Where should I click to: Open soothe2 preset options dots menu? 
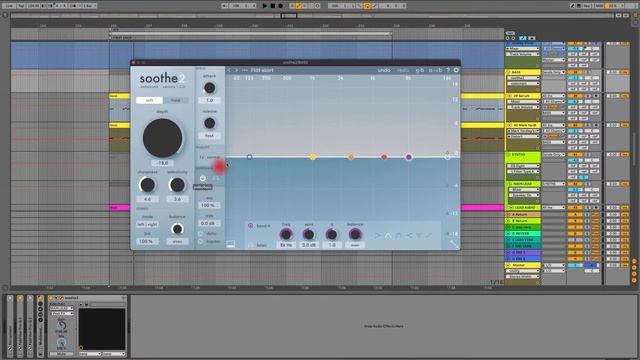244,70
